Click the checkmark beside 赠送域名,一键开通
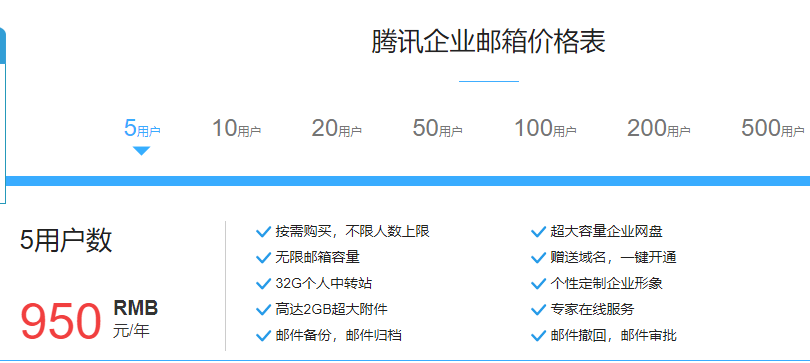Screen dimensions: 810x363 coord(538,257)
